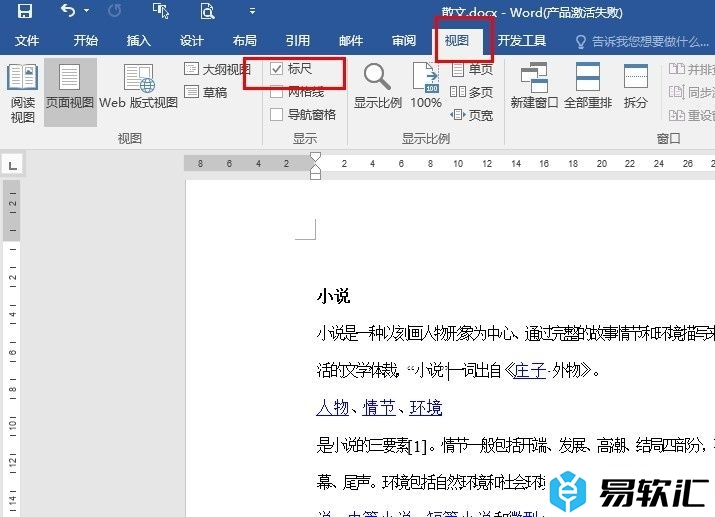Undo the last action
Screen dimensions: 715x517
click(x=67, y=10)
